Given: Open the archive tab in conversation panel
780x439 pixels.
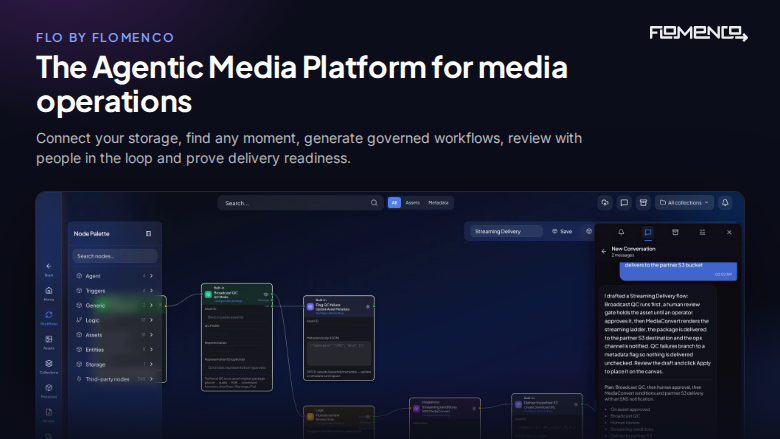Looking at the screenshot, I should (x=675, y=232).
